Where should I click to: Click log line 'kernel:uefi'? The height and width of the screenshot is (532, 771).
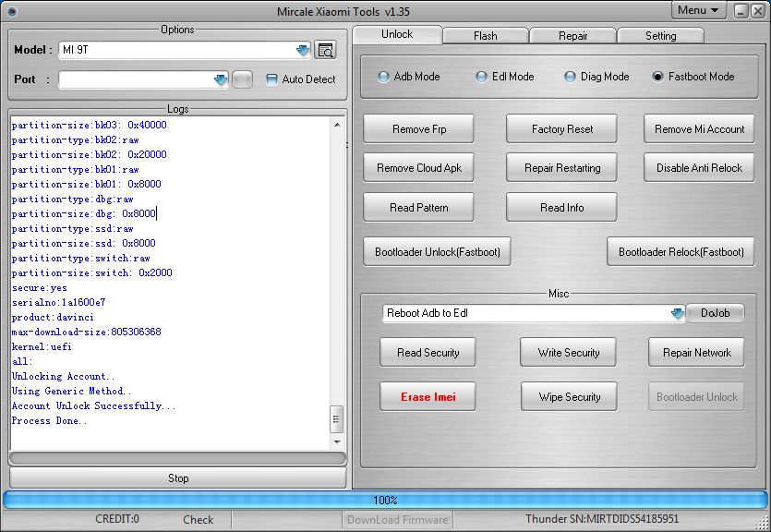tap(42, 346)
